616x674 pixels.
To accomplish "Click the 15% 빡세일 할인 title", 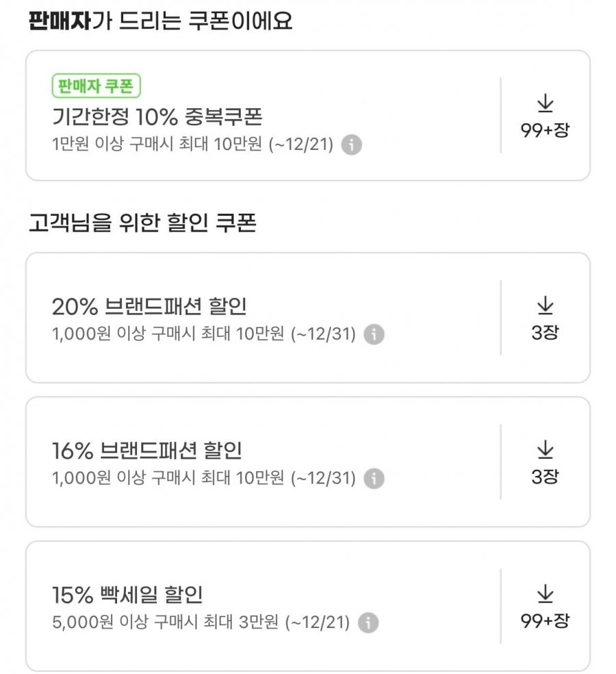I will [127, 595].
